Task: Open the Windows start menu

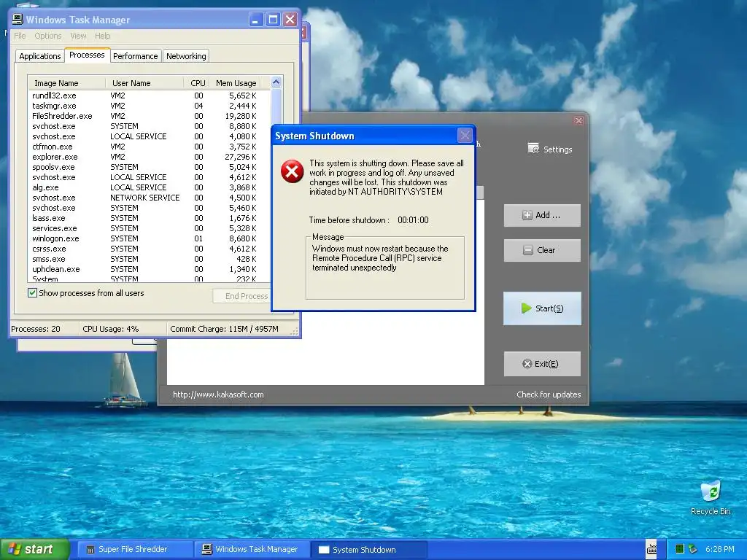Action: click(34, 549)
